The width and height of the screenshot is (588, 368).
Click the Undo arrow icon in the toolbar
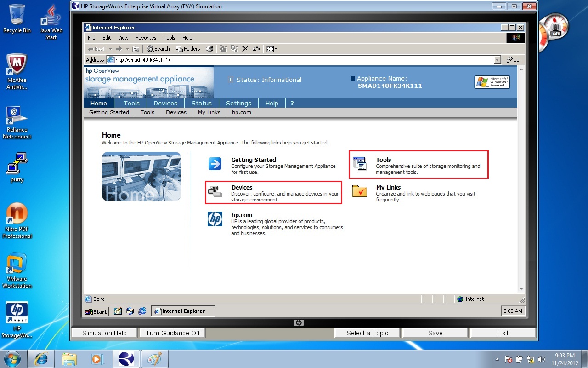[x=256, y=49]
